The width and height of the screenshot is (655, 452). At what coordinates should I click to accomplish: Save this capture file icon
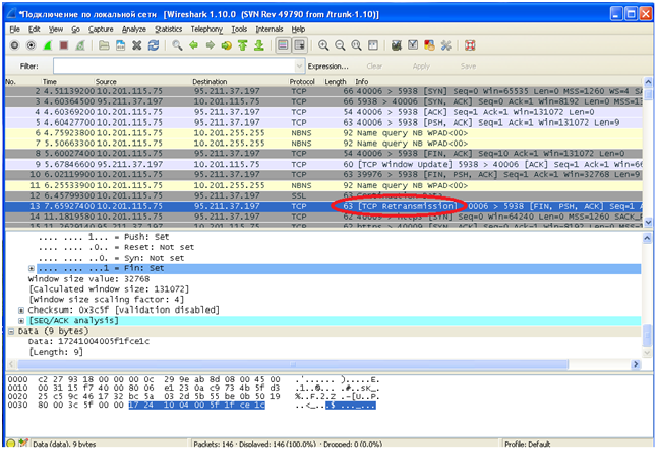pyautogui.click(x=120, y=46)
